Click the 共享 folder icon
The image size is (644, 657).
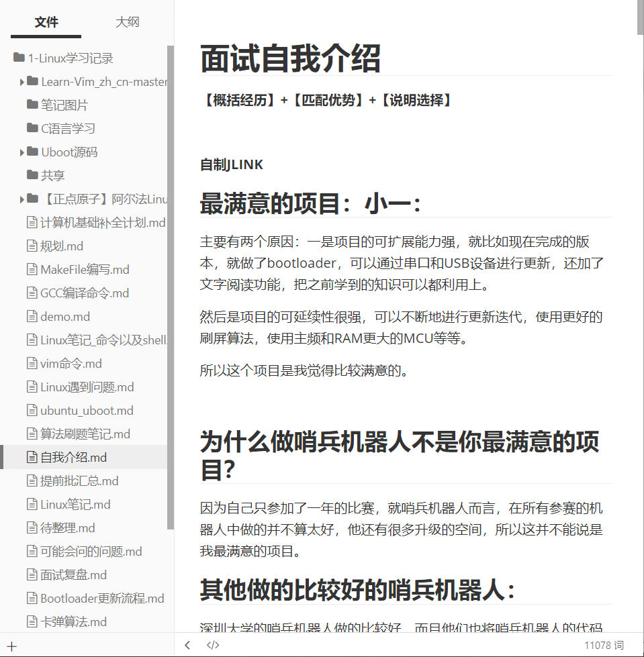[32, 174]
